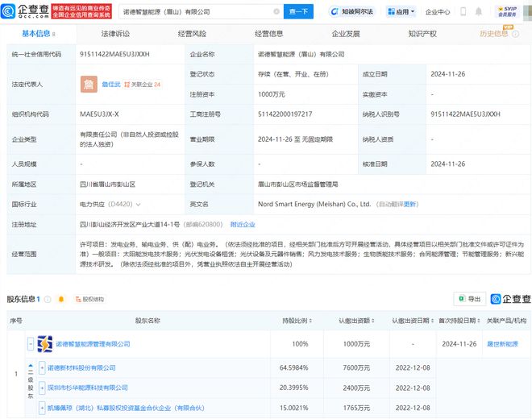Open the 应用 dropdown menu
Image resolution: width=532 pixels, height=419 pixels.
pyautogui.click(x=401, y=12)
